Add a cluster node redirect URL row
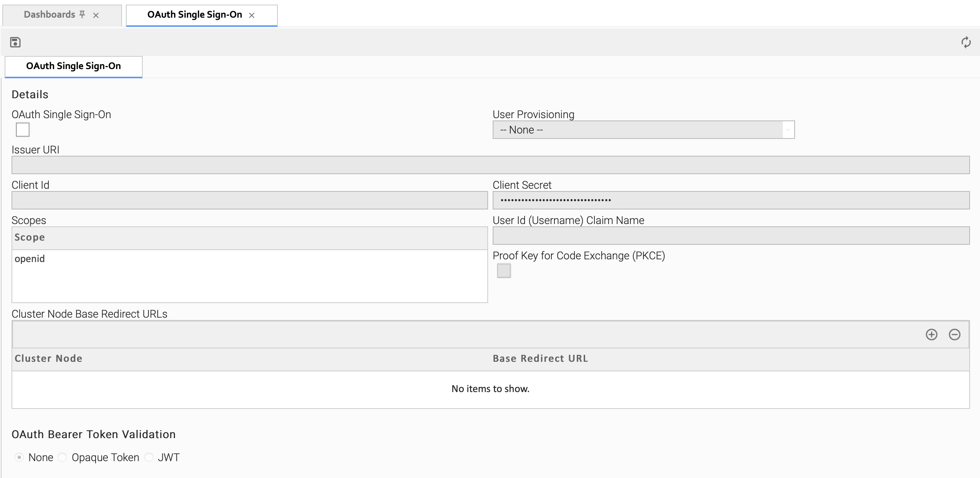980x478 pixels. tap(931, 335)
